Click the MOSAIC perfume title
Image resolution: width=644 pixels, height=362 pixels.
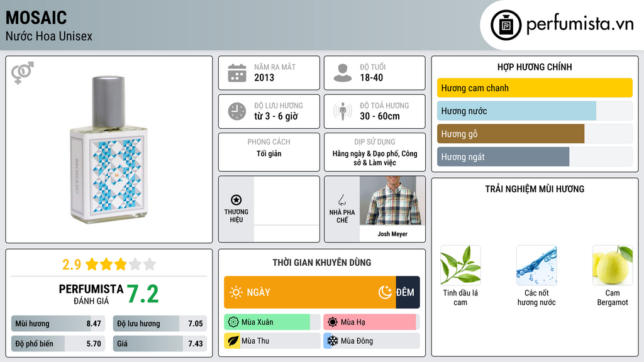pos(36,18)
